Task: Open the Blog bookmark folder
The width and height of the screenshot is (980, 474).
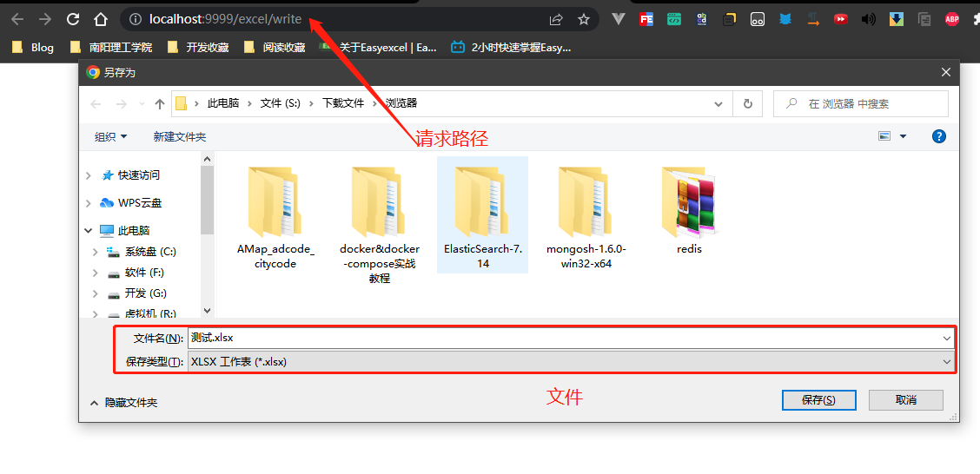Action: point(33,48)
